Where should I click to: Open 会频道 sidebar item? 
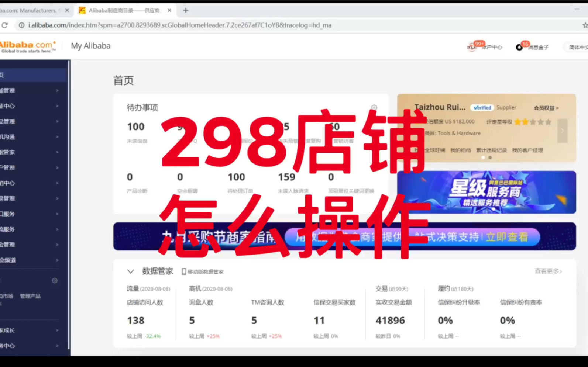[x=34, y=260]
